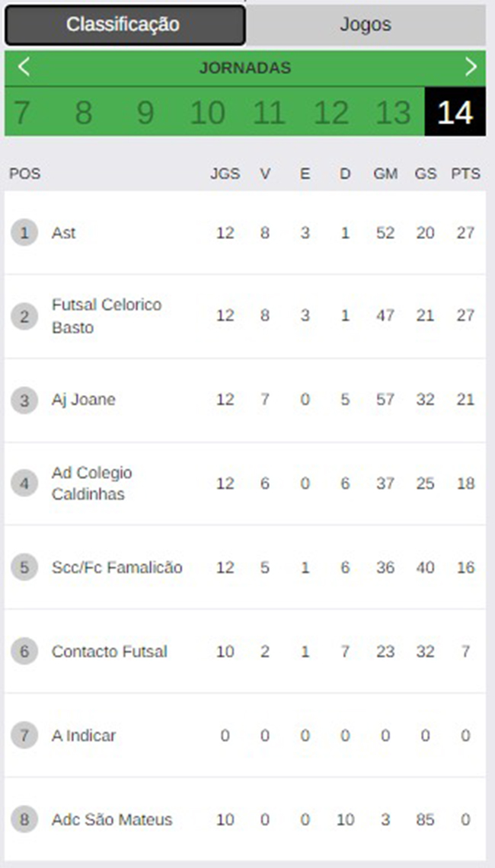The height and width of the screenshot is (868, 495).
Task: Open the Contacto Futsal team row
Action: 245,652
